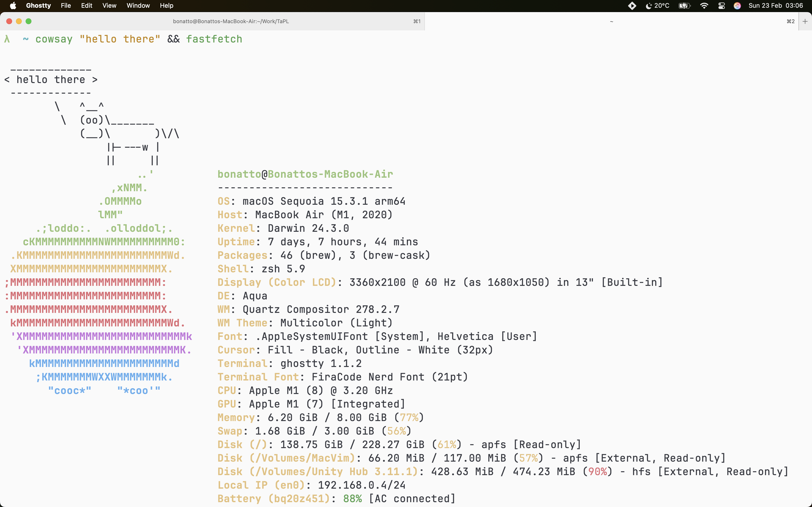The width and height of the screenshot is (812, 507).
Task: Click the green fullscreen window button
Action: tap(29, 21)
